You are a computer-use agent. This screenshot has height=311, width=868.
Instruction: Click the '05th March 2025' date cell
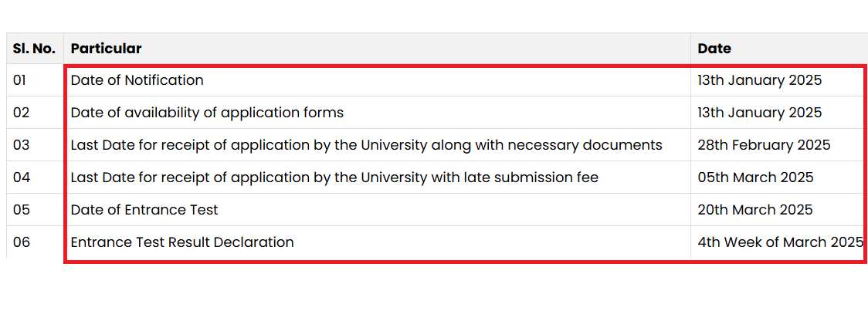pyautogui.click(x=779, y=177)
